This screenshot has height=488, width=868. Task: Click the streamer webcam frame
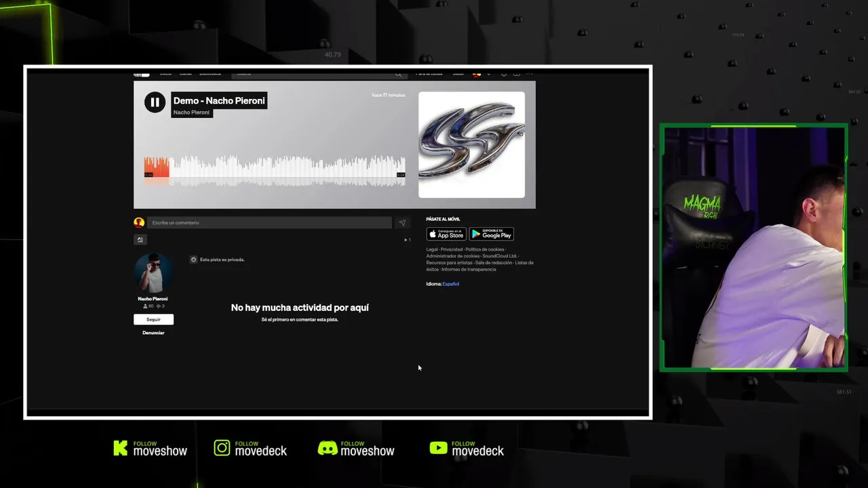point(753,247)
